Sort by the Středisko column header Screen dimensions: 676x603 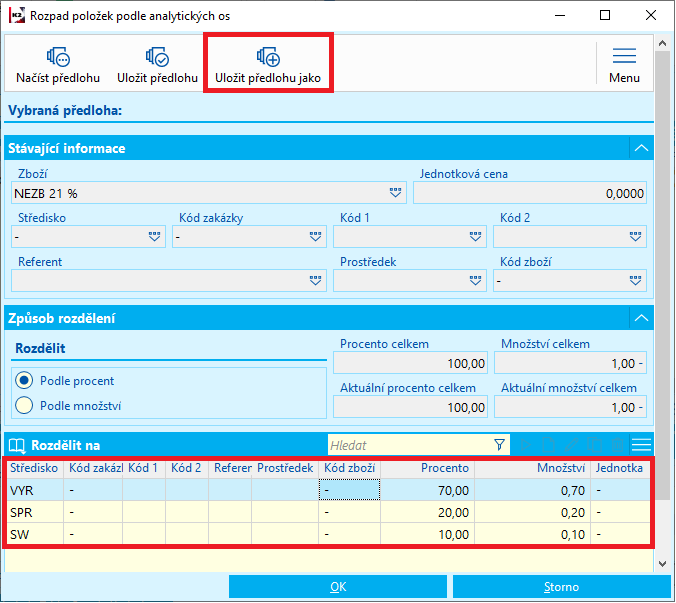34,468
